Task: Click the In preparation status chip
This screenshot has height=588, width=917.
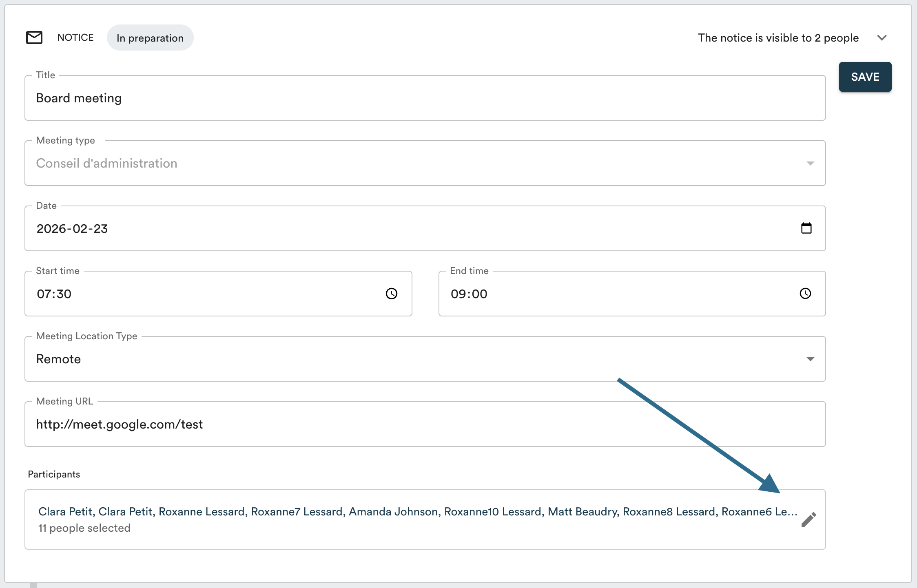Action: point(150,38)
